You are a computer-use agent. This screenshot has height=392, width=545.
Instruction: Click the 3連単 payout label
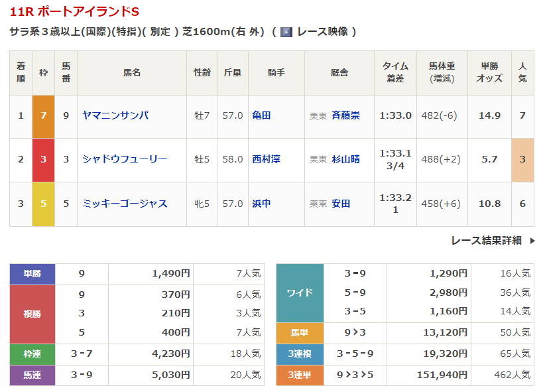300,375
